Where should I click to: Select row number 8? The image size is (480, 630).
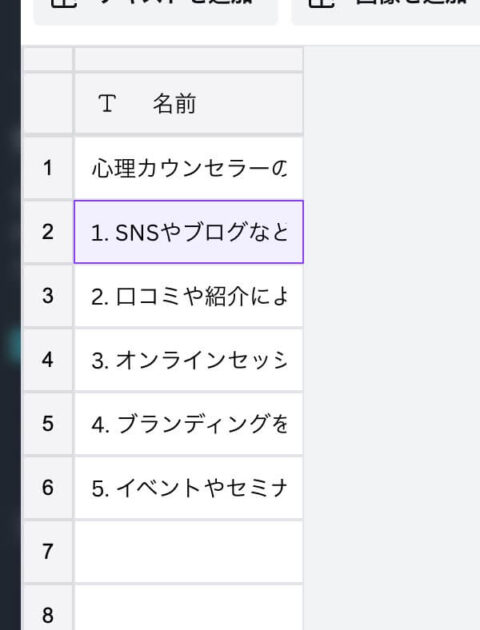[x=48, y=608]
